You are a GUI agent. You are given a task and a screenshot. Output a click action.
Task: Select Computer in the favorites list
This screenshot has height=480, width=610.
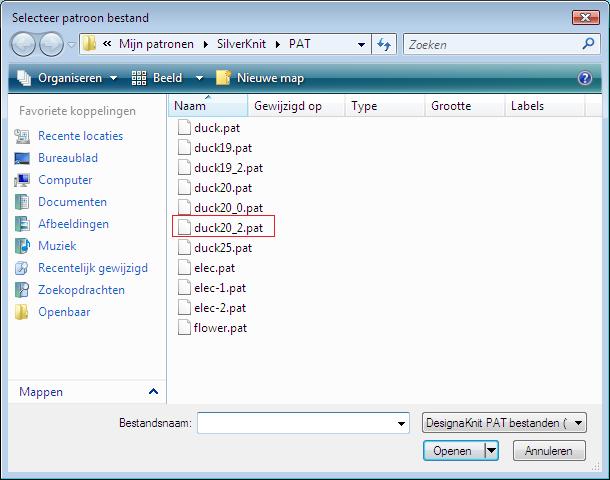[x=65, y=180]
